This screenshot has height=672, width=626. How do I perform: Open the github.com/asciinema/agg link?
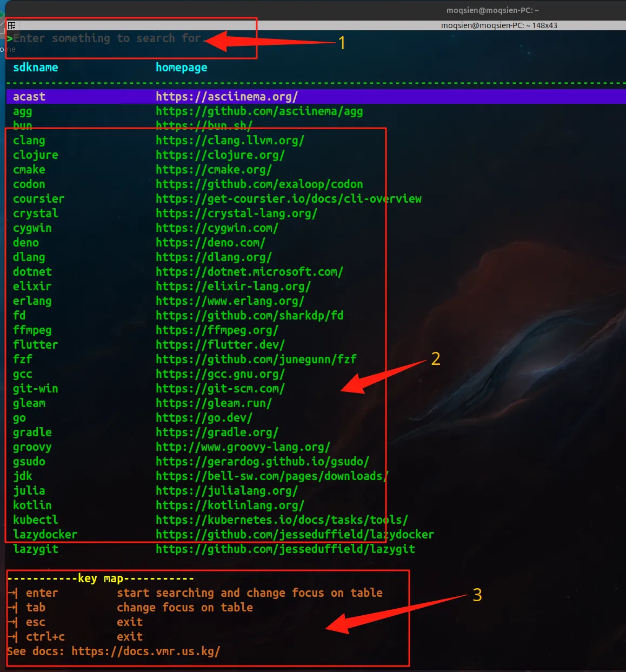259,111
